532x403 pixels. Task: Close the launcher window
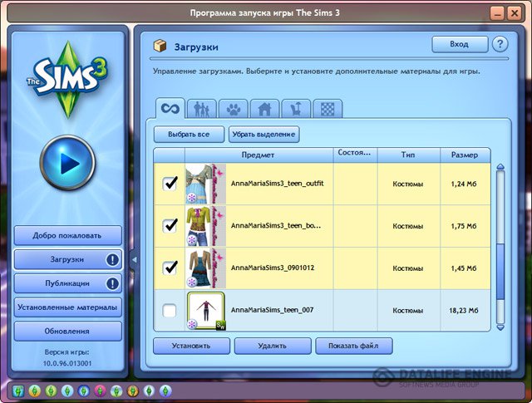(515, 13)
